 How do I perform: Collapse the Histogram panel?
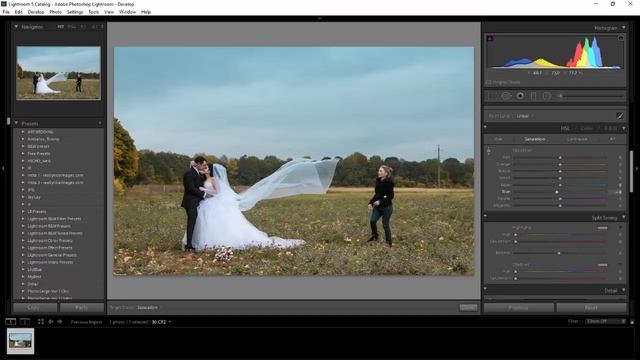pos(624,27)
